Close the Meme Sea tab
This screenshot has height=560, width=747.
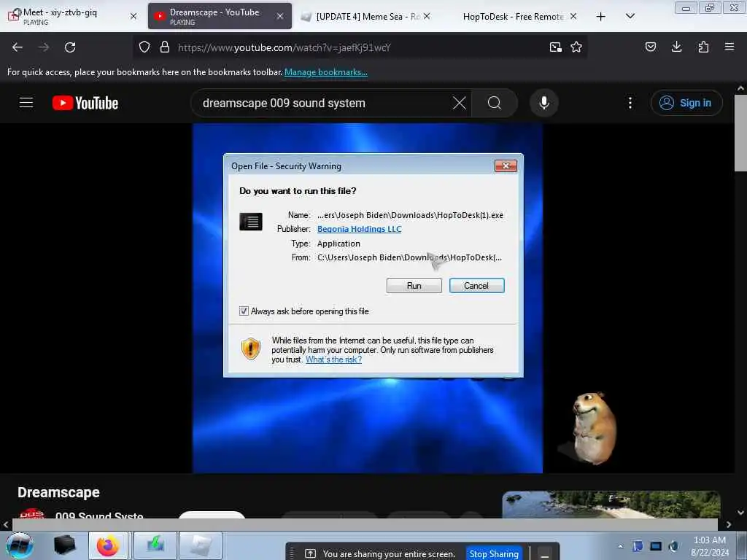coord(427,16)
